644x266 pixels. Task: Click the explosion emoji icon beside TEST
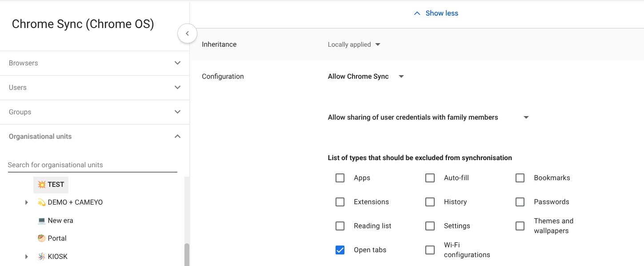click(42, 185)
